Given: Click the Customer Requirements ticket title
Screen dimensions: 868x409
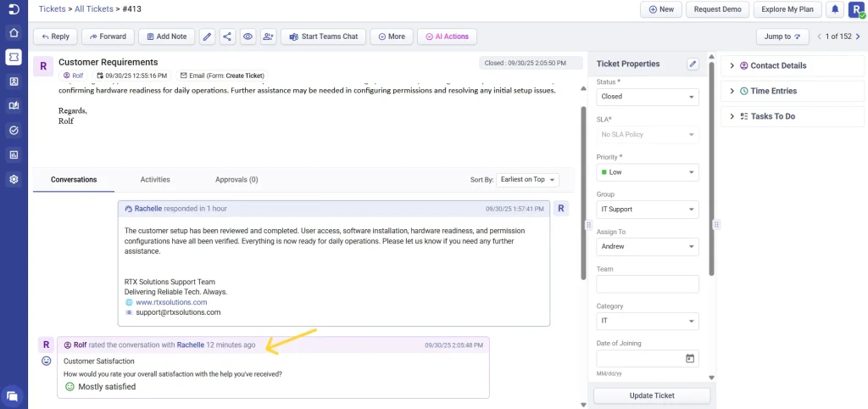Looking at the screenshot, I should click(x=108, y=62).
